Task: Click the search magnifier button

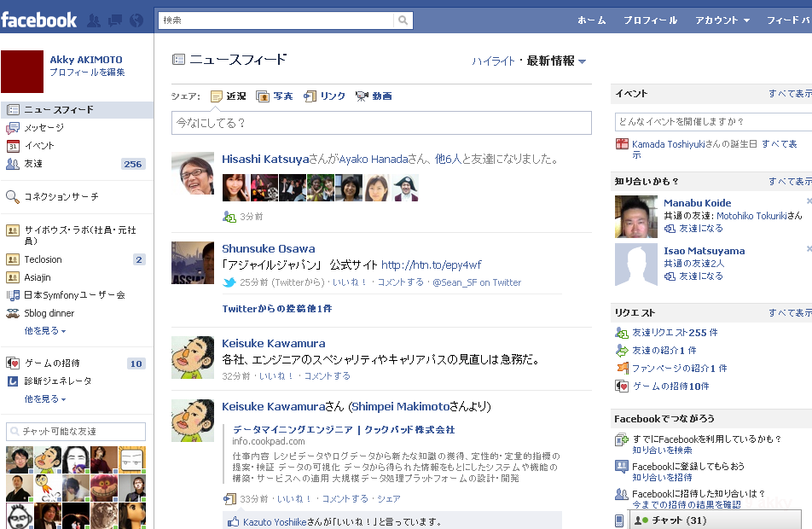Action: point(403,20)
